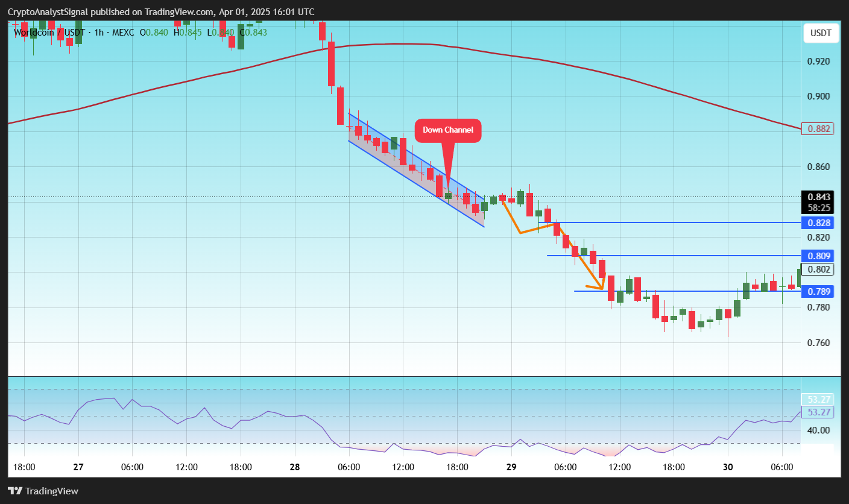Select the horizontal line at 0.789
The image size is (849, 504).
687,291
